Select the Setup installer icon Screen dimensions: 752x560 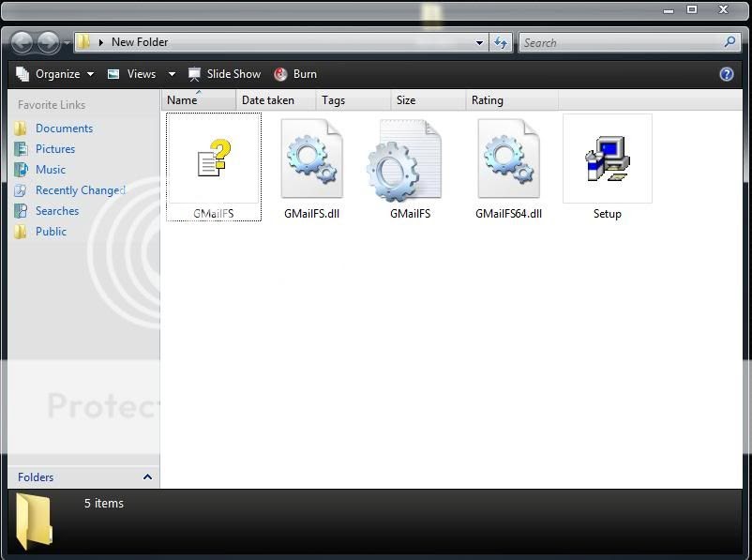608,159
